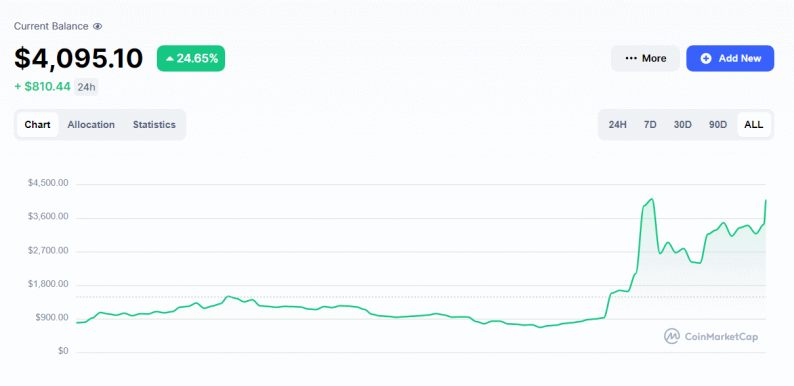794x386 pixels.
Task: Click the + $810.44 gain text
Action: (x=42, y=87)
